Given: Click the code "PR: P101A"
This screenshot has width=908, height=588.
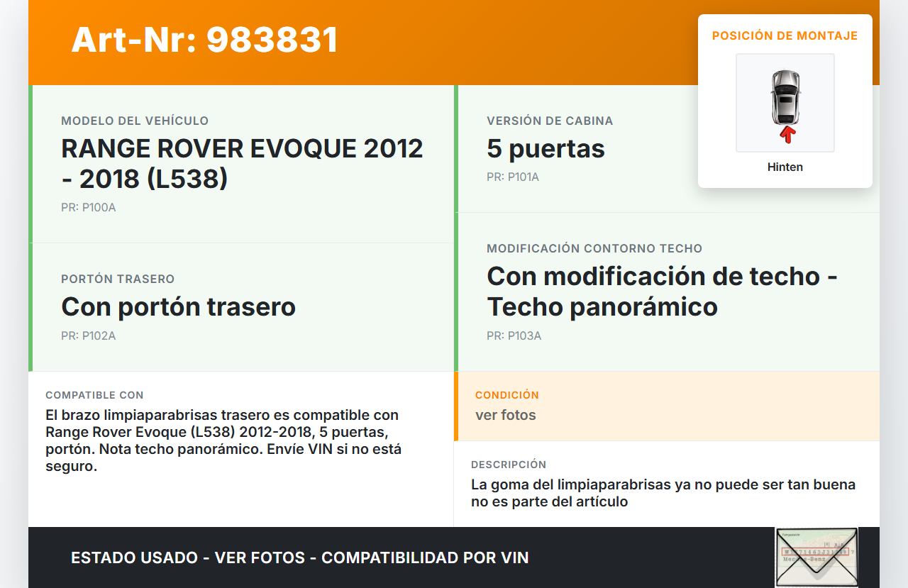Looking at the screenshot, I should tap(513, 177).
